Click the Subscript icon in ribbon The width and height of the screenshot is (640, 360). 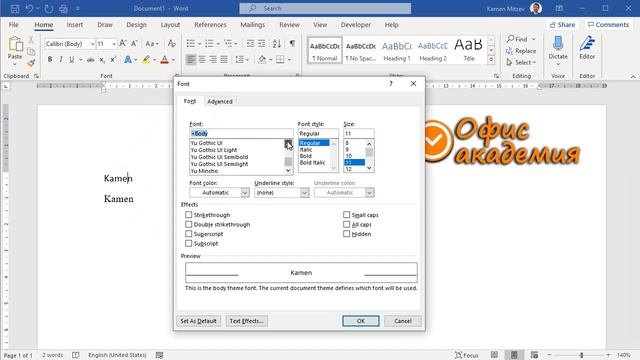click(102, 60)
